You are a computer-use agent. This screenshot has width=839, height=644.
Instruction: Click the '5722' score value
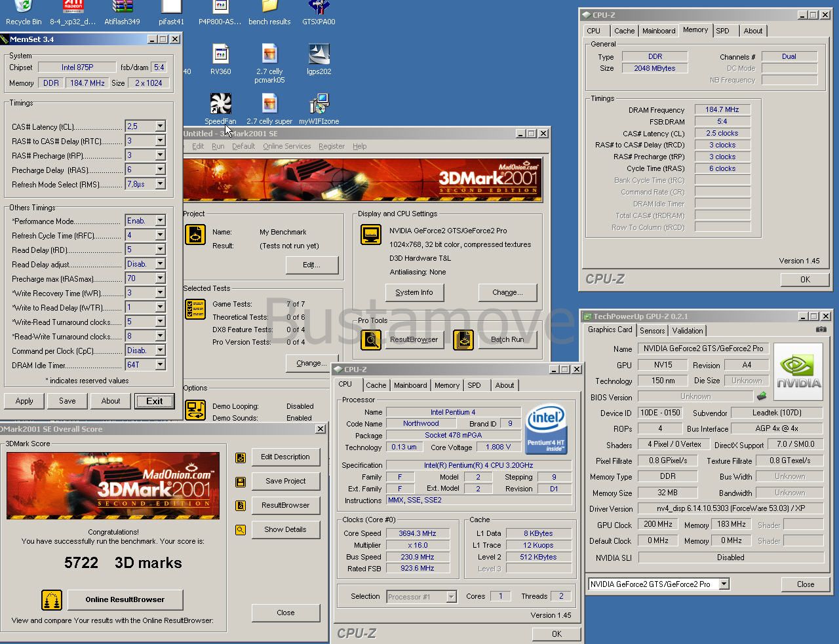pos(81,563)
